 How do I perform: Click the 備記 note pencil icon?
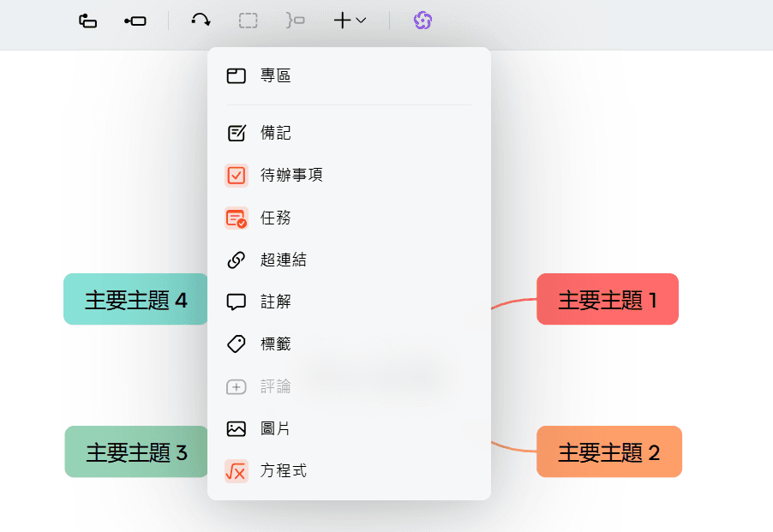(x=237, y=133)
